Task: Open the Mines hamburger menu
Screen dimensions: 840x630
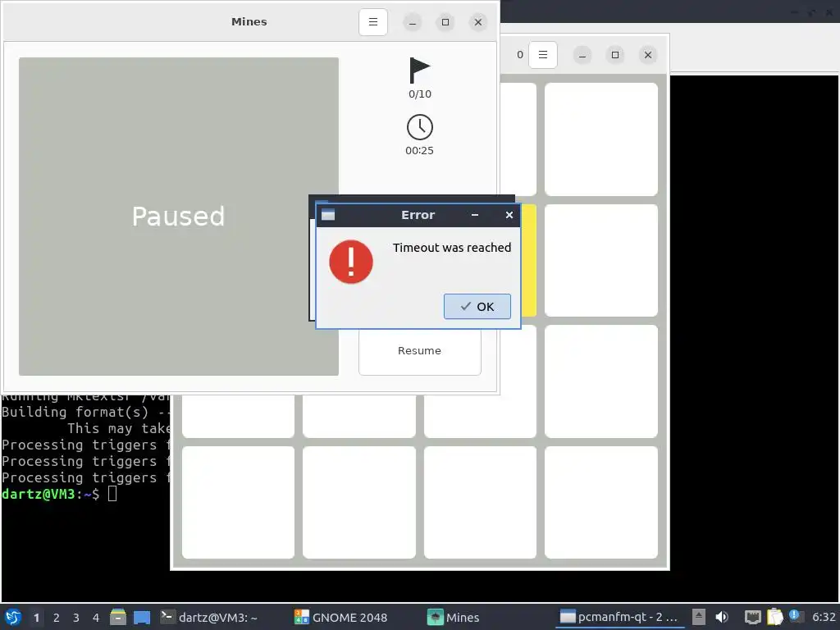Action: [x=373, y=22]
